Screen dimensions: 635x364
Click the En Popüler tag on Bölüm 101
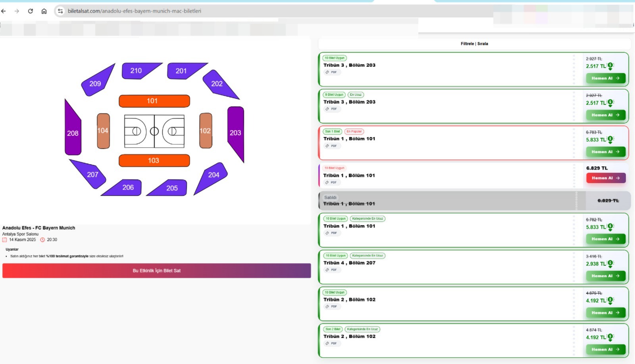tap(354, 131)
